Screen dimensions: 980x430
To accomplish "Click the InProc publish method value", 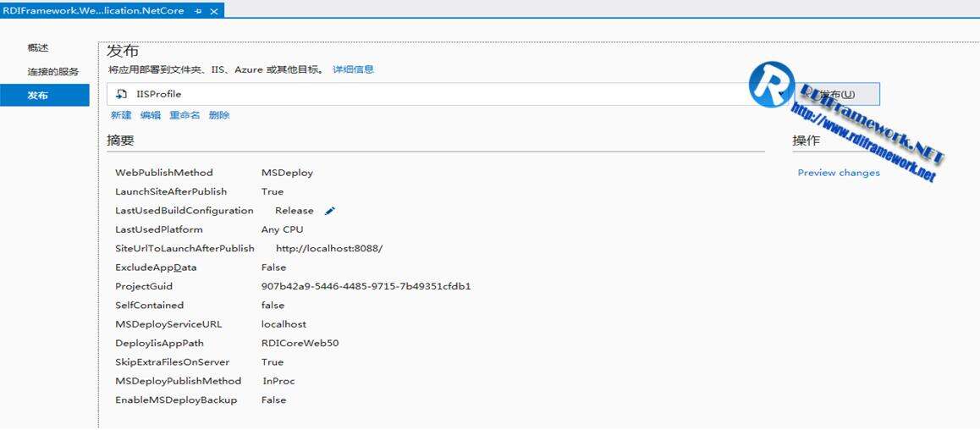I will [278, 381].
